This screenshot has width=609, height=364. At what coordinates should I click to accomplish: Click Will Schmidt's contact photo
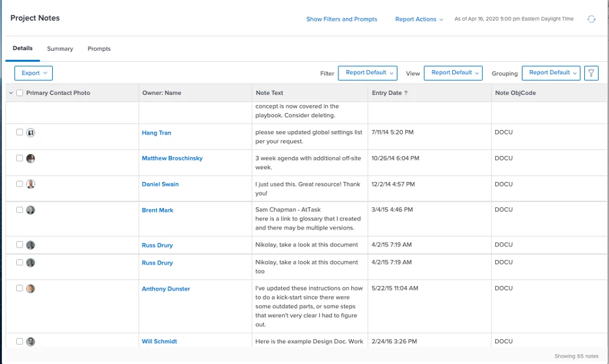(31, 341)
